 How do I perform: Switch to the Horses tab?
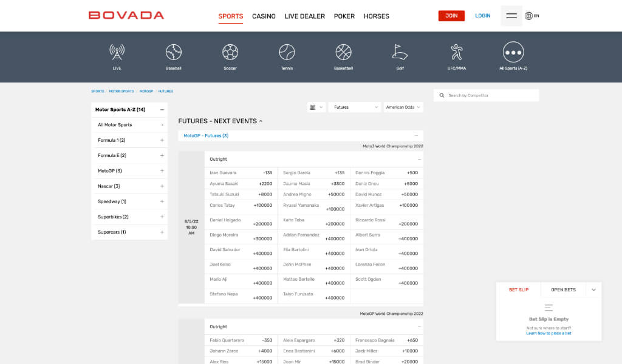click(377, 16)
